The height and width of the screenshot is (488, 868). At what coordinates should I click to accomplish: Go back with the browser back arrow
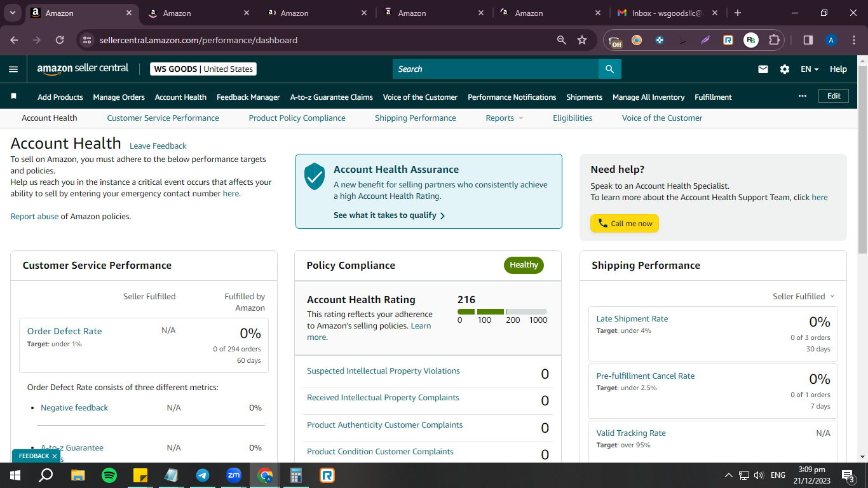click(15, 40)
